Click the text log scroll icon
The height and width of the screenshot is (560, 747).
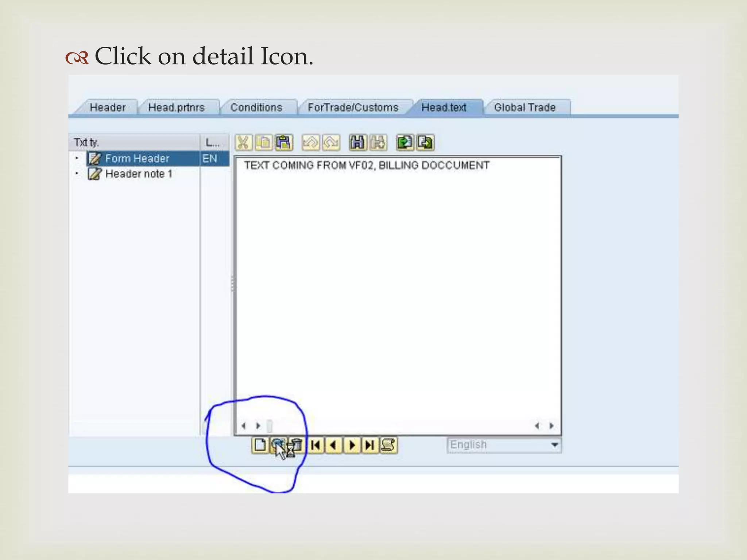click(x=388, y=445)
